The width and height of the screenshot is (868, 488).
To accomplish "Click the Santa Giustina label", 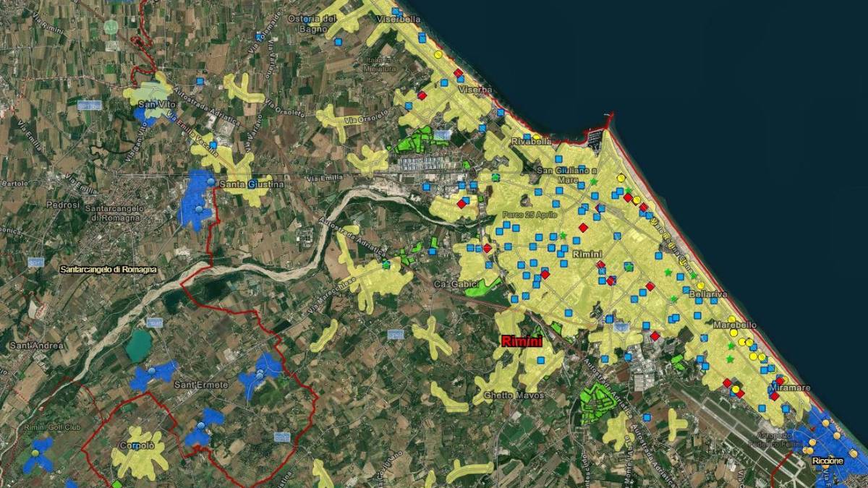I will tap(251, 184).
